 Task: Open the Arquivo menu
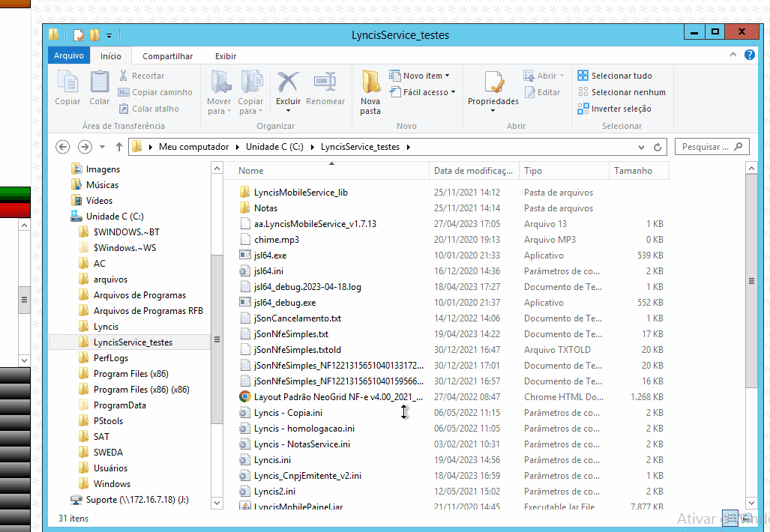point(69,56)
